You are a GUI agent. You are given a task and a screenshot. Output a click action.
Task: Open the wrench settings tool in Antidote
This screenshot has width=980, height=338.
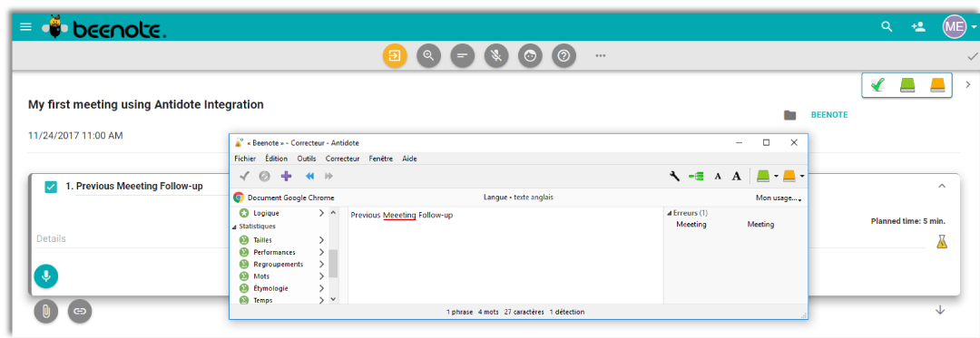pyautogui.click(x=674, y=177)
